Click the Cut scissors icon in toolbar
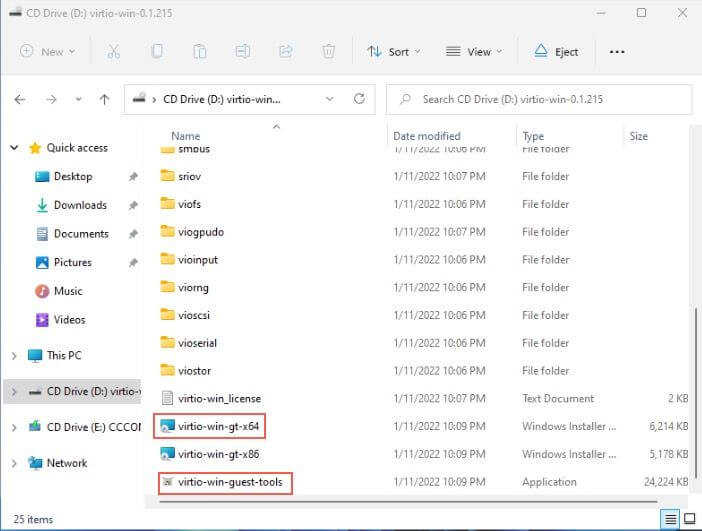This screenshot has width=702, height=531. coord(114,51)
